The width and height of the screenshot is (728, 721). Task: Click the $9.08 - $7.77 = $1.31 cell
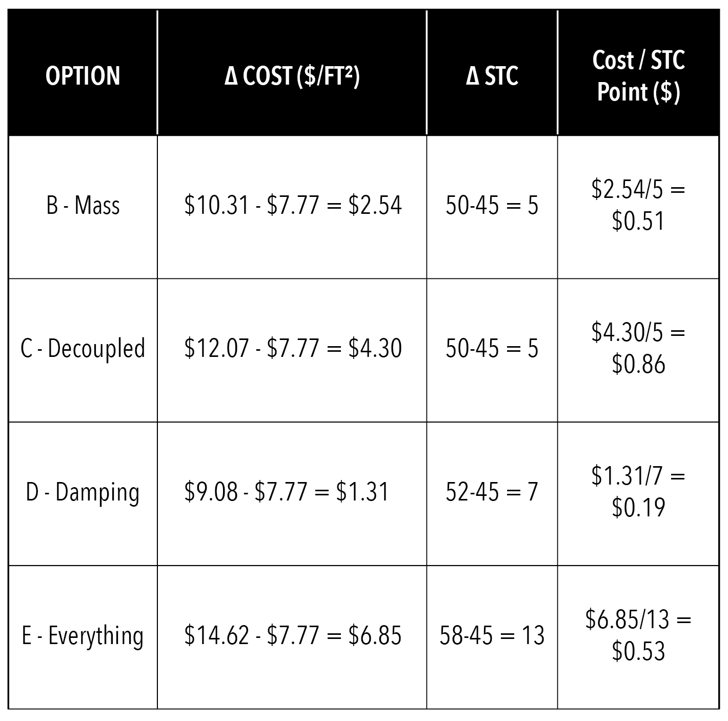[x=287, y=492]
